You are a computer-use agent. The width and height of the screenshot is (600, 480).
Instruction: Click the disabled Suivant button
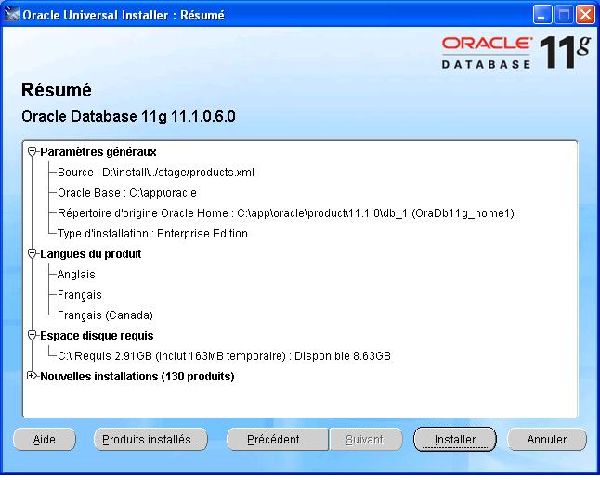click(365, 439)
